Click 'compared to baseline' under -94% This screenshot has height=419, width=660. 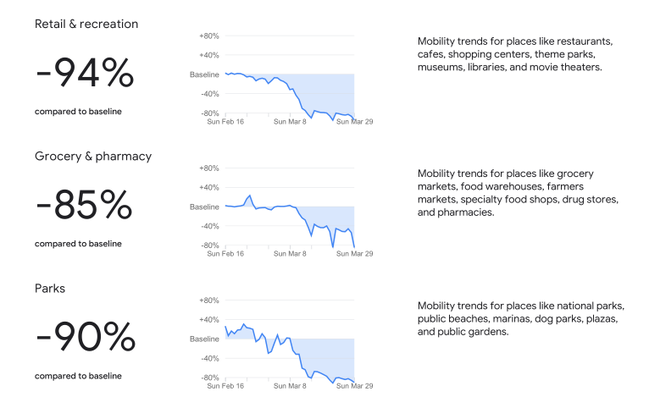(78, 112)
